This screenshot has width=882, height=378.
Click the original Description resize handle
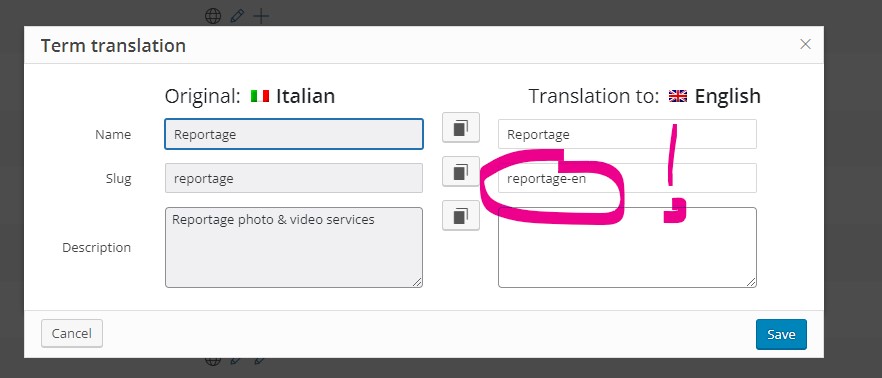[x=417, y=282]
